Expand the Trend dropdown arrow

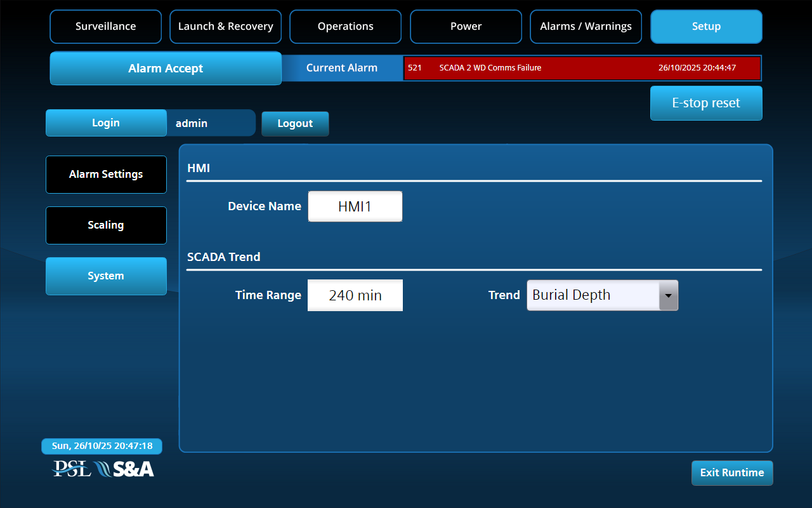click(668, 295)
